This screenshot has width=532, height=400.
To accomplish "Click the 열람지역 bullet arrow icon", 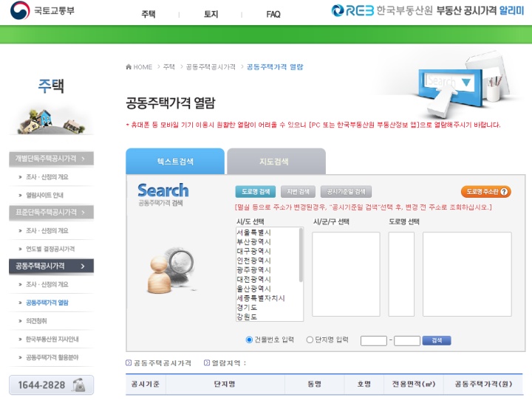I will [207, 362].
